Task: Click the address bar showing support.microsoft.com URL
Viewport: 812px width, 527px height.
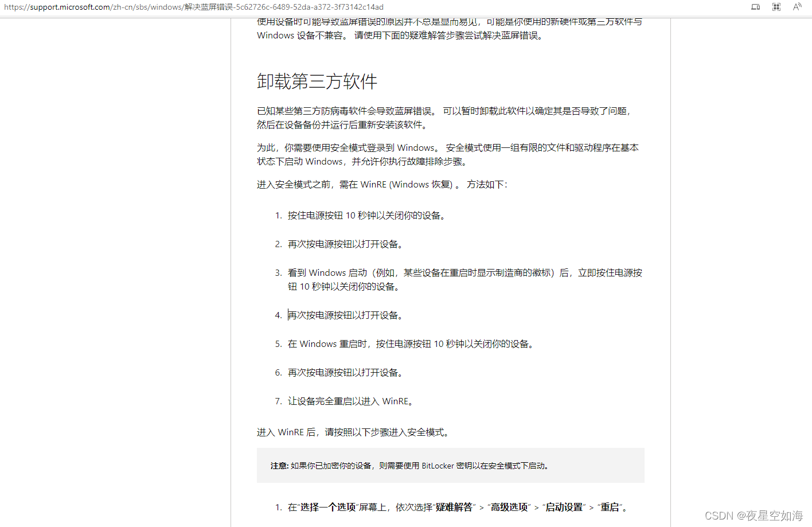Action: [x=229, y=7]
